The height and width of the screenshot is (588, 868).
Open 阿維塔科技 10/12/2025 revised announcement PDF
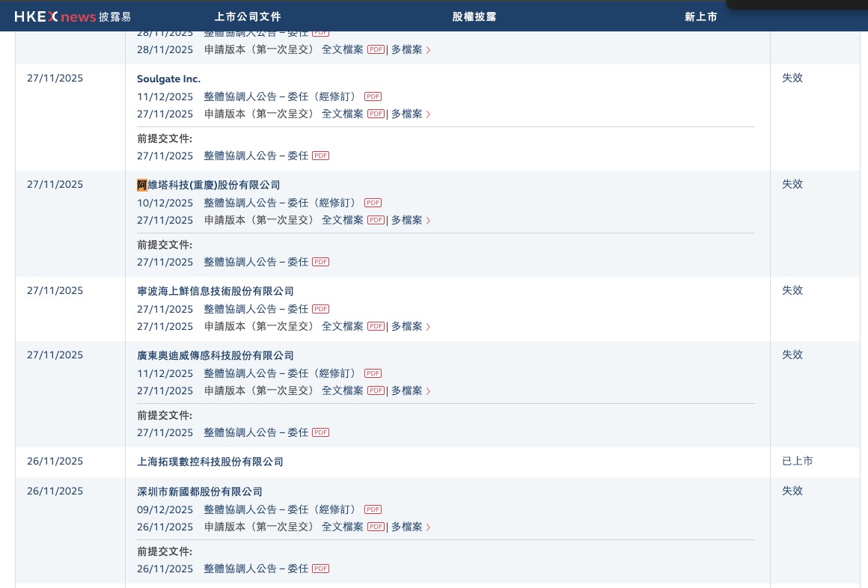(x=373, y=203)
